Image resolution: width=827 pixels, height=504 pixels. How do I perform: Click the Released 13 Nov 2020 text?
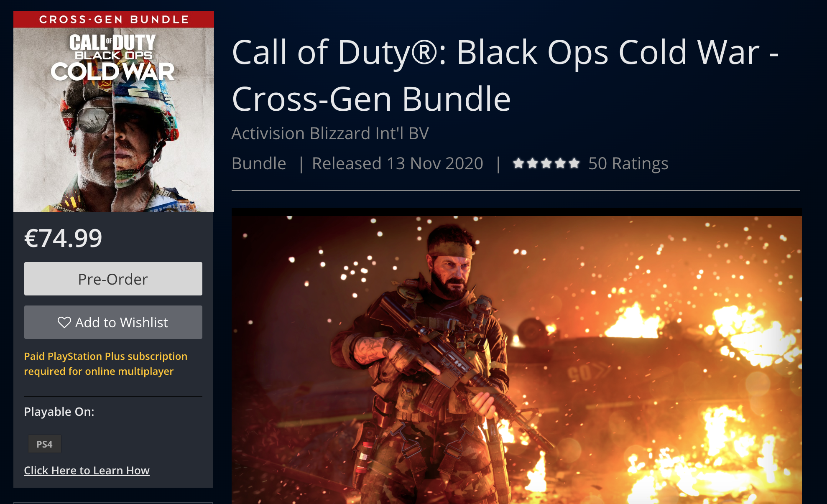coord(398,163)
